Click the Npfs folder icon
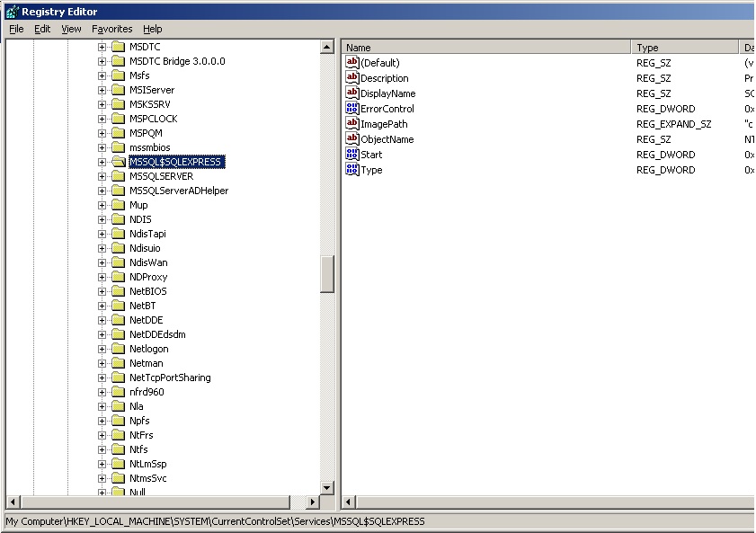The height and width of the screenshot is (533, 756). pyautogui.click(x=118, y=421)
